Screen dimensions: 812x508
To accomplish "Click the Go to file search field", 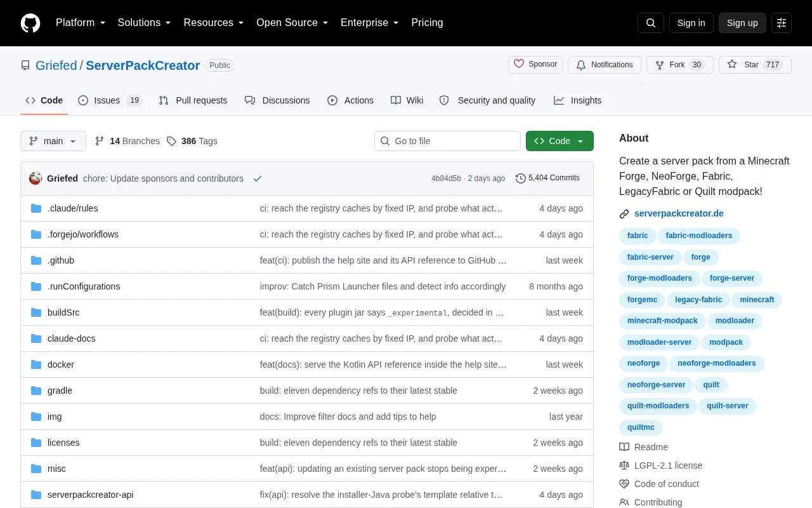I will 447,141.
